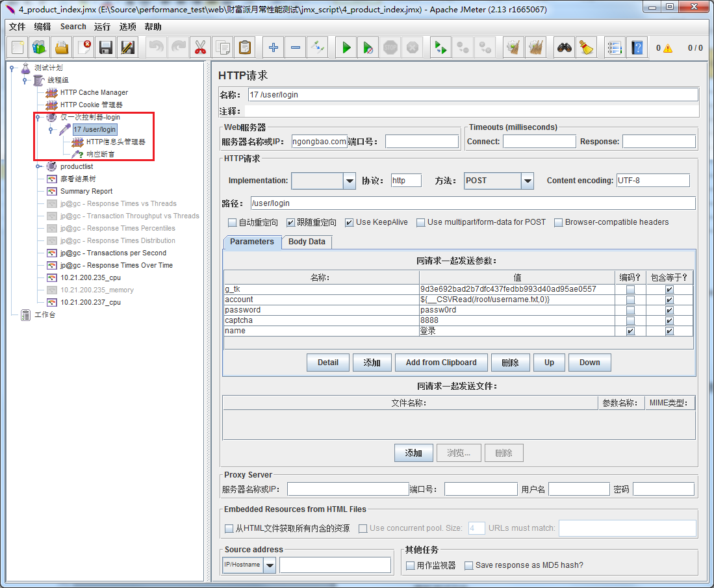This screenshot has width=714, height=588.
Task: Click the Clear All double broom icon
Action: [x=535, y=47]
